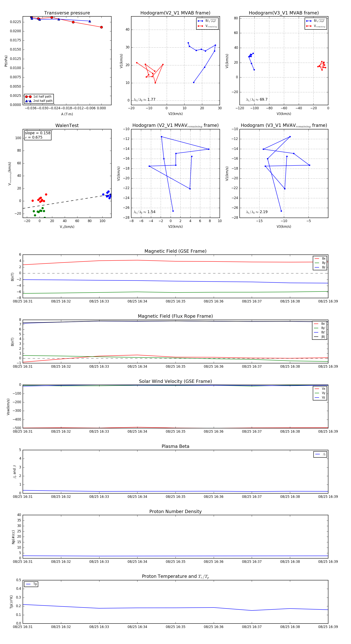
Task: Click the 'Hodogram(V3_V1 MVAB frame)' title
Action: pos(284,13)
